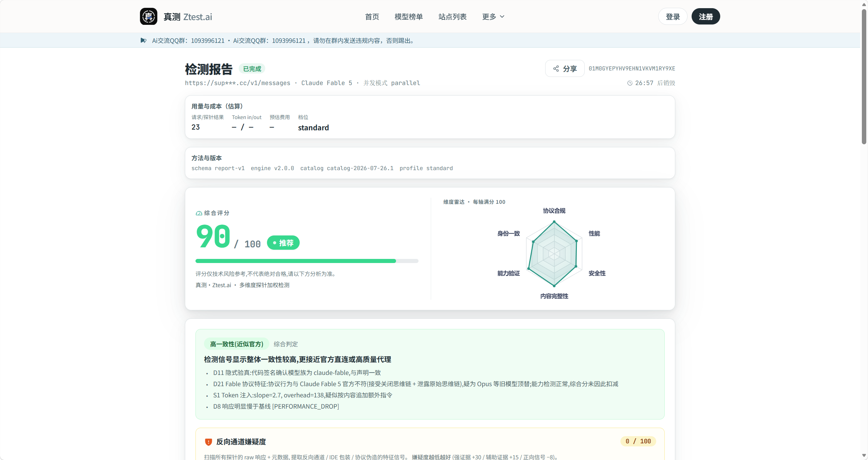Click the page vertical scrollbar thumb
The height and width of the screenshot is (460, 868).
(864, 77)
